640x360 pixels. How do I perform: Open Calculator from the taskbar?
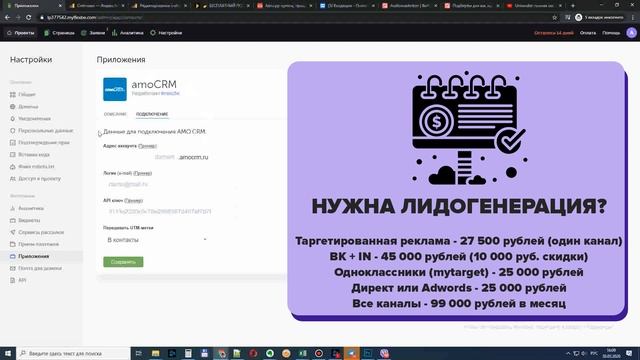point(188,353)
